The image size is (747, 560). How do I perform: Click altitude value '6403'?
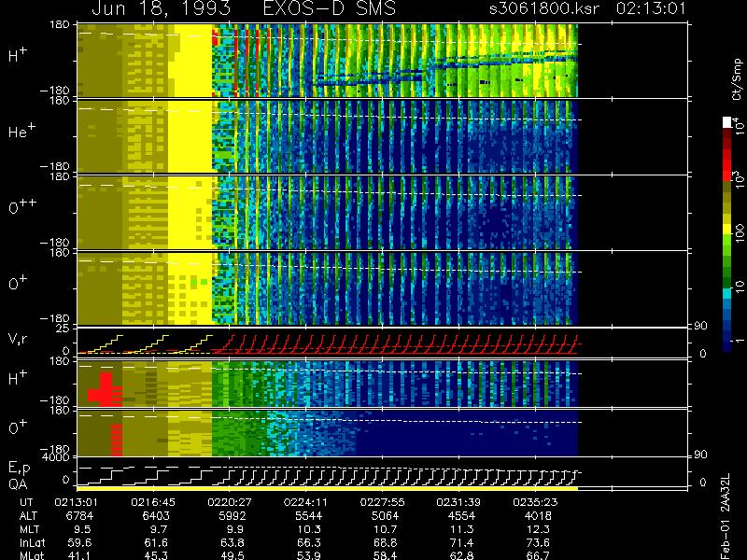pos(156,516)
